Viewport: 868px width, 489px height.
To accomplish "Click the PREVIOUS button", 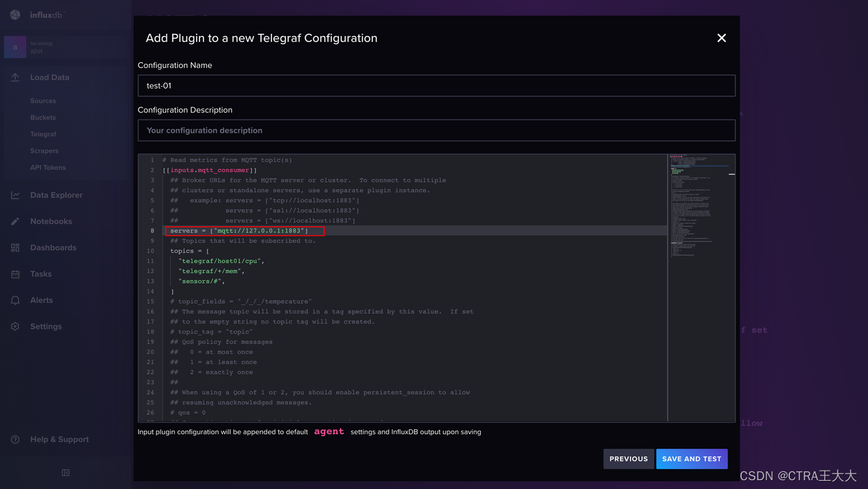I will (x=628, y=458).
